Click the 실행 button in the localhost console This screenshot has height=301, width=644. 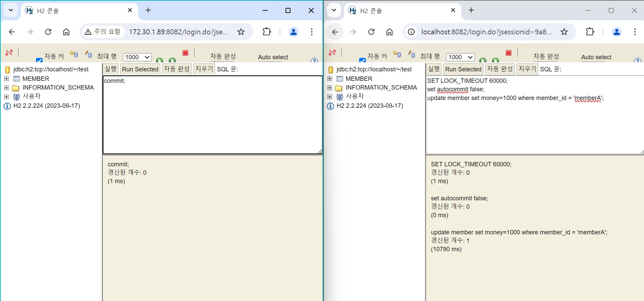[x=434, y=69]
